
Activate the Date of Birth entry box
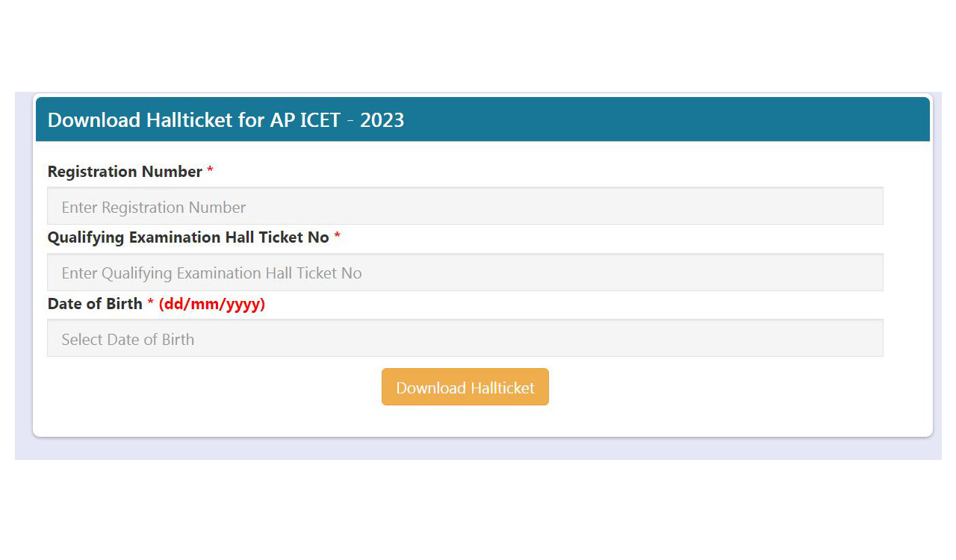coord(465,337)
